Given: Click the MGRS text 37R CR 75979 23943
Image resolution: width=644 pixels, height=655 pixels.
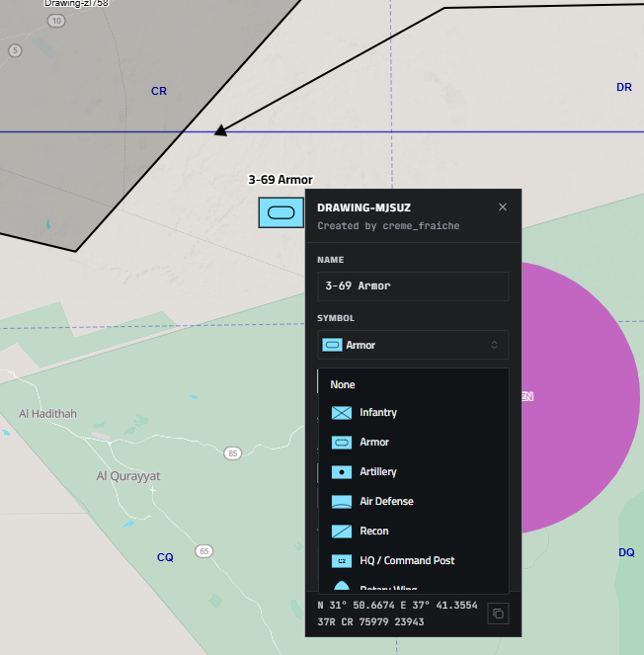Looking at the screenshot, I should [370, 622].
